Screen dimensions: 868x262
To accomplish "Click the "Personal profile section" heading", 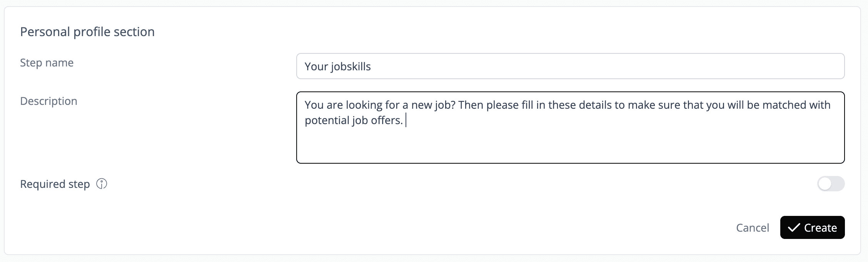I will tap(87, 32).
